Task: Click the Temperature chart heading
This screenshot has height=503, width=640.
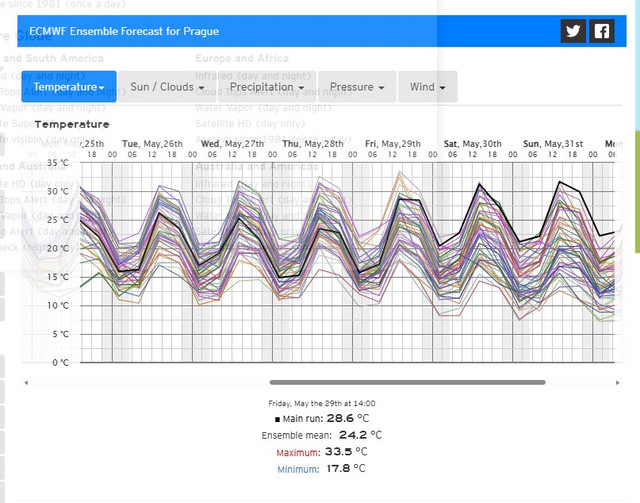Action: click(72, 124)
